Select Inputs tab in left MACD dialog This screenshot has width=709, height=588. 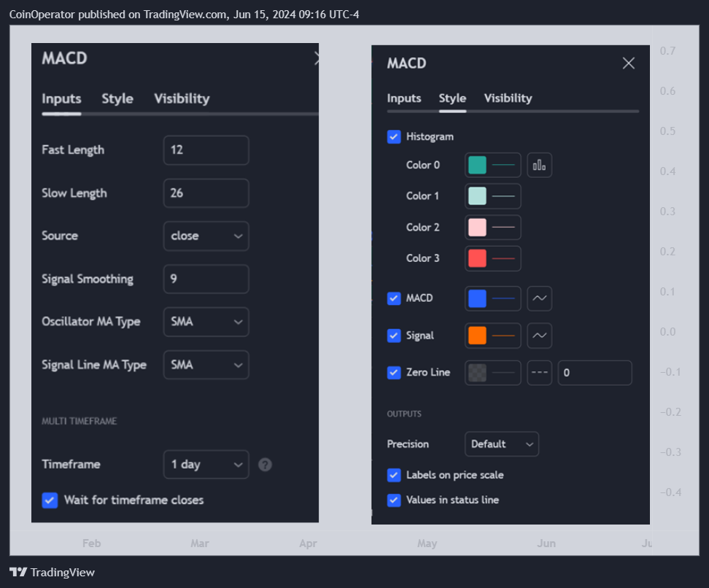61,98
